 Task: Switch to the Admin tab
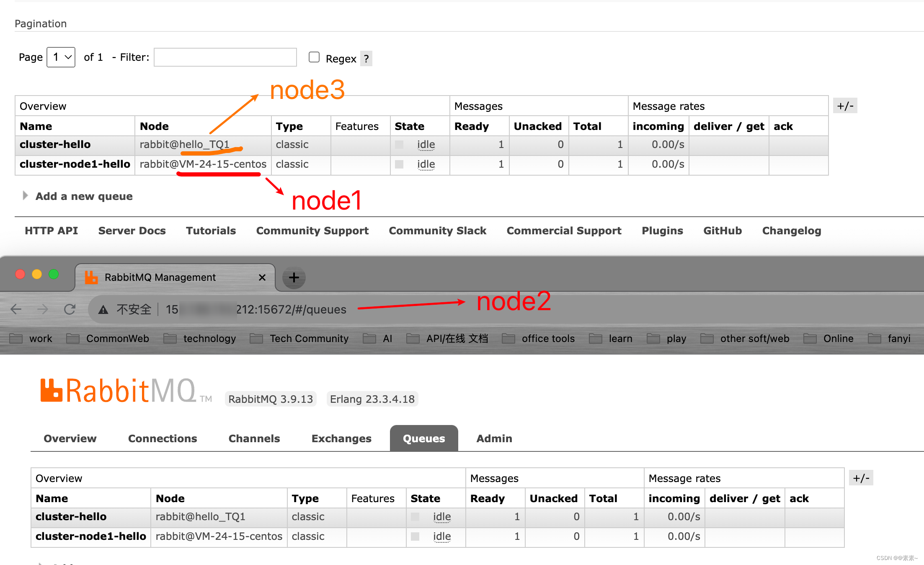[x=494, y=438]
